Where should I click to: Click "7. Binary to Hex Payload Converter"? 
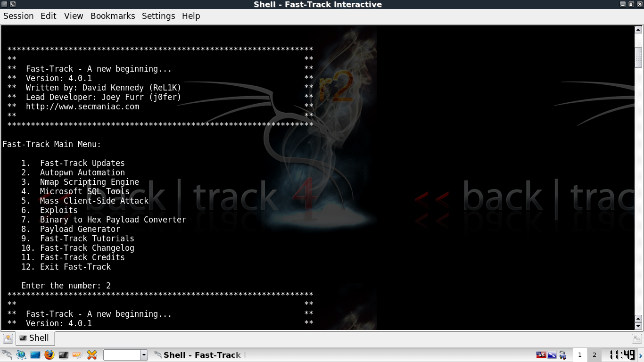[x=104, y=220]
